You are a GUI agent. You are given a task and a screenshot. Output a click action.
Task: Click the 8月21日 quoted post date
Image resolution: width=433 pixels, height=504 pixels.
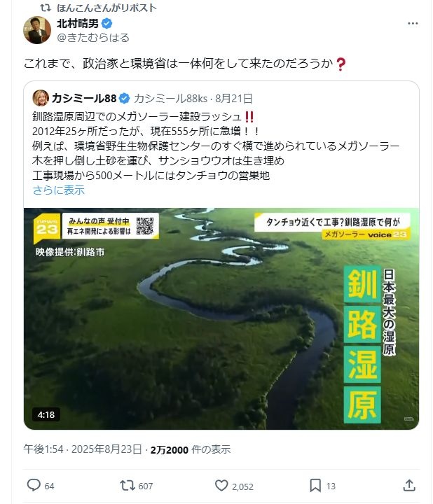pos(234,99)
